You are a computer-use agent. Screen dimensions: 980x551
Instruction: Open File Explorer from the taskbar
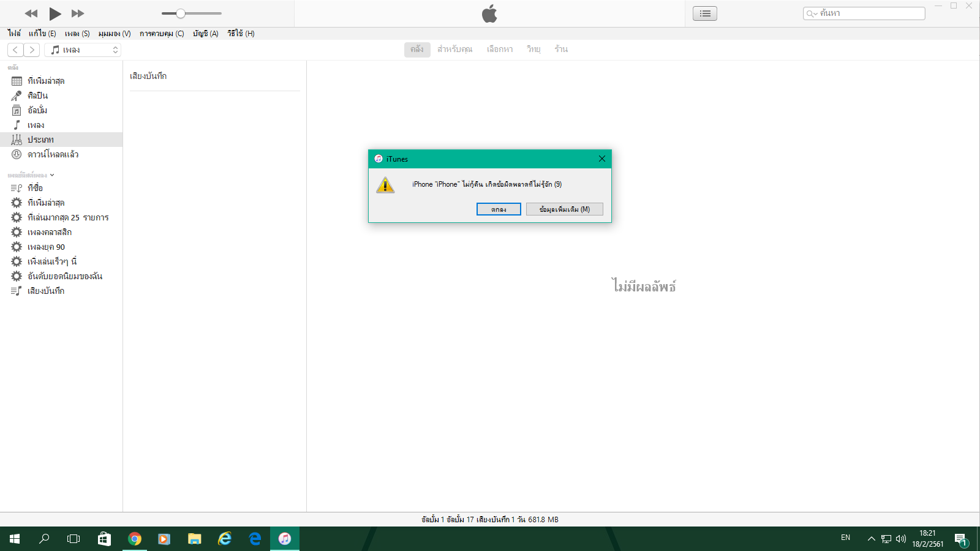point(195,539)
